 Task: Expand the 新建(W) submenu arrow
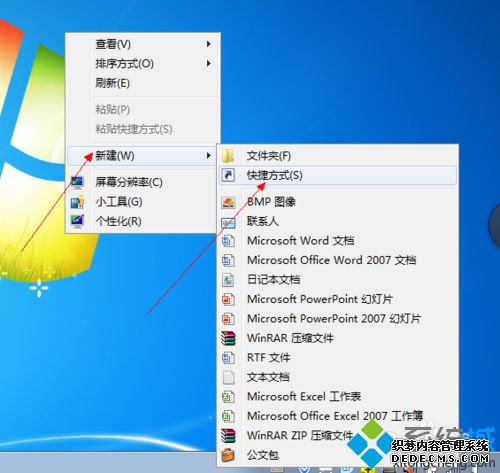pyautogui.click(x=209, y=156)
